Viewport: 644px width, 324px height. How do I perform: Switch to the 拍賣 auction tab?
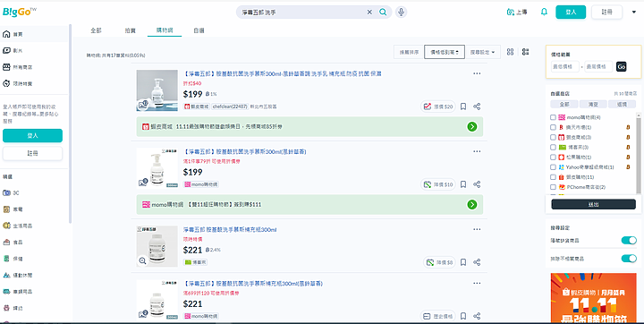tap(131, 30)
